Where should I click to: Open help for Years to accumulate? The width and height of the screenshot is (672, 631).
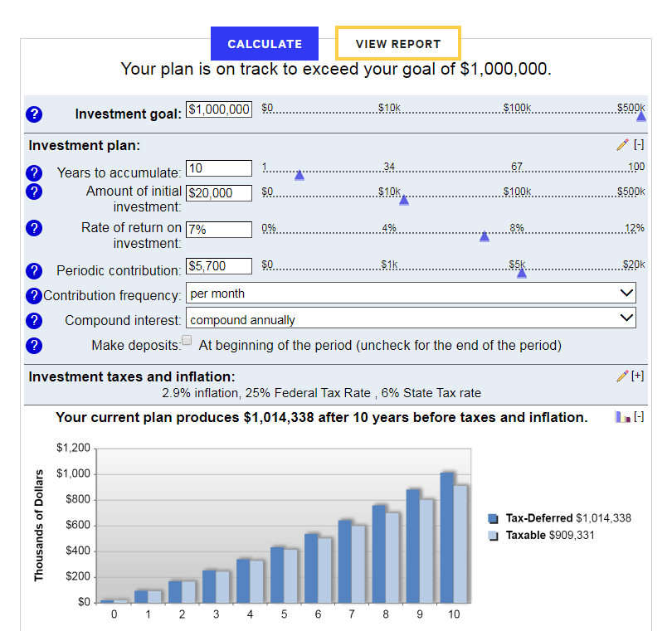34,173
